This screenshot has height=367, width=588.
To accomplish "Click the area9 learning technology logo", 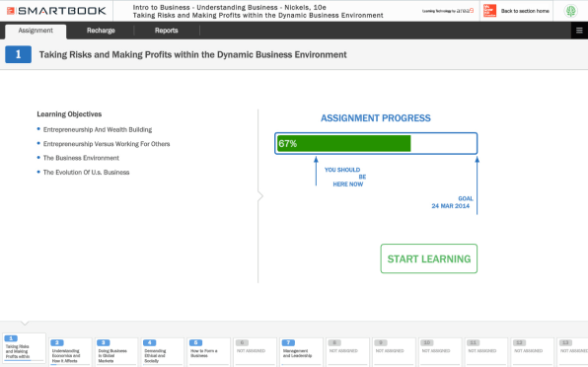I will coord(448,11).
